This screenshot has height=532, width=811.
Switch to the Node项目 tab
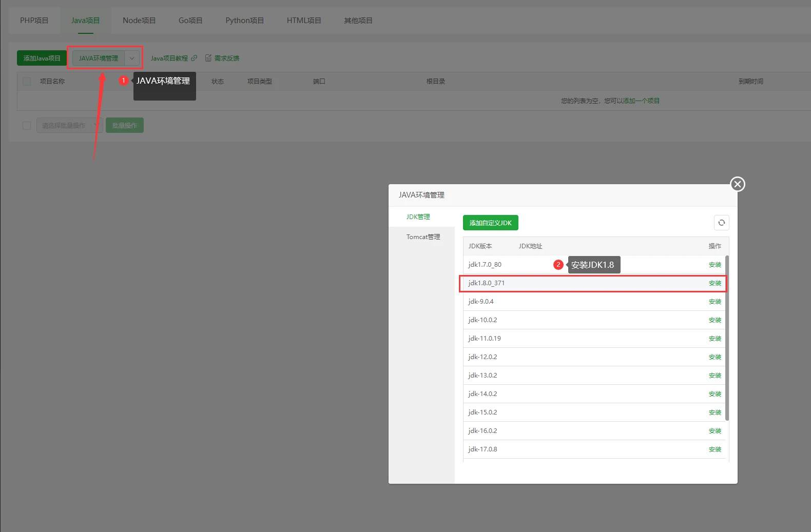[139, 21]
